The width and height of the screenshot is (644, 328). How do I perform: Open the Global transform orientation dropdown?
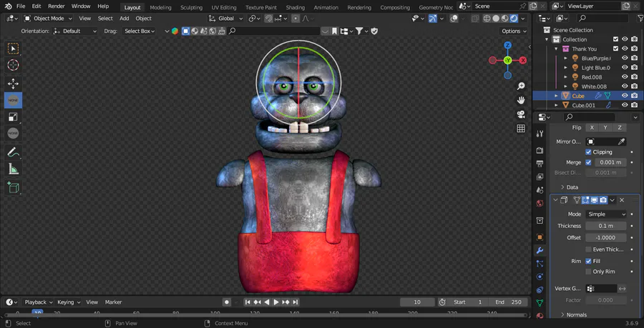(225, 19)
